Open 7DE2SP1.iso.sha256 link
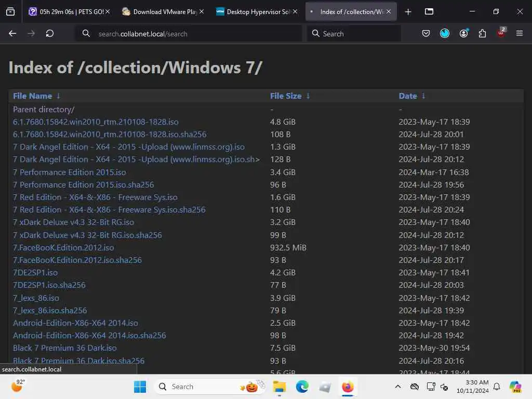Viewport: 532px width, 399px height. coord(49,285)
